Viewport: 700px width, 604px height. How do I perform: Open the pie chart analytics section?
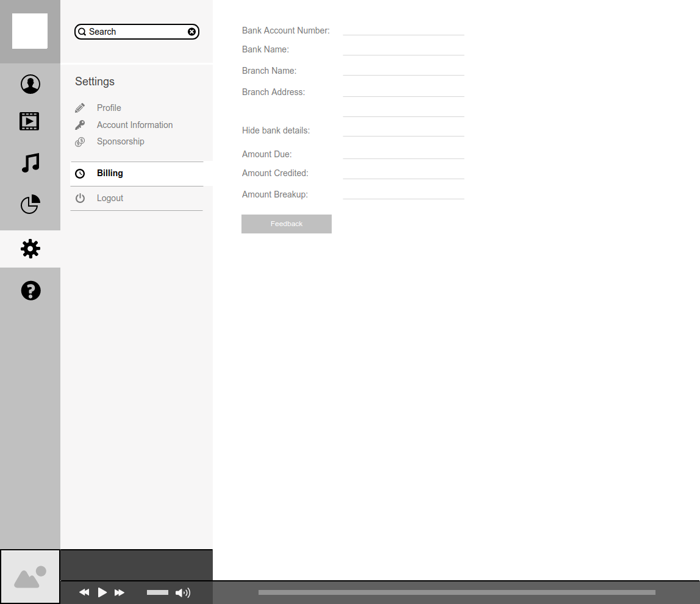(30, 204)
